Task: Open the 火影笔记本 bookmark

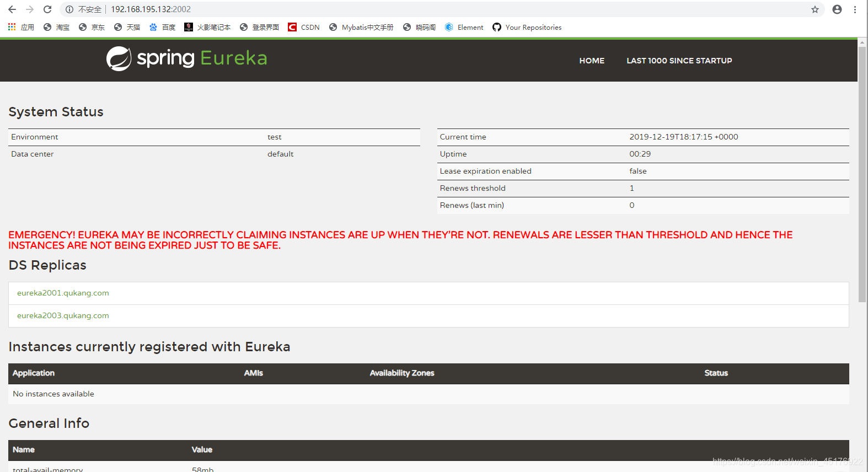Action: [207, 27]
